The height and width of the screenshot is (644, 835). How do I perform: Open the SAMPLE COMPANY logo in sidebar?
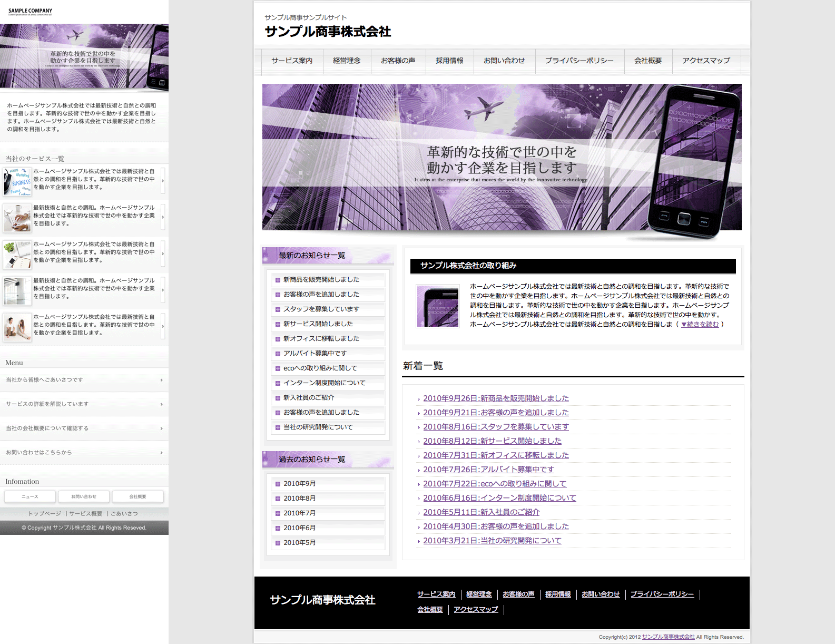(30, 11)
